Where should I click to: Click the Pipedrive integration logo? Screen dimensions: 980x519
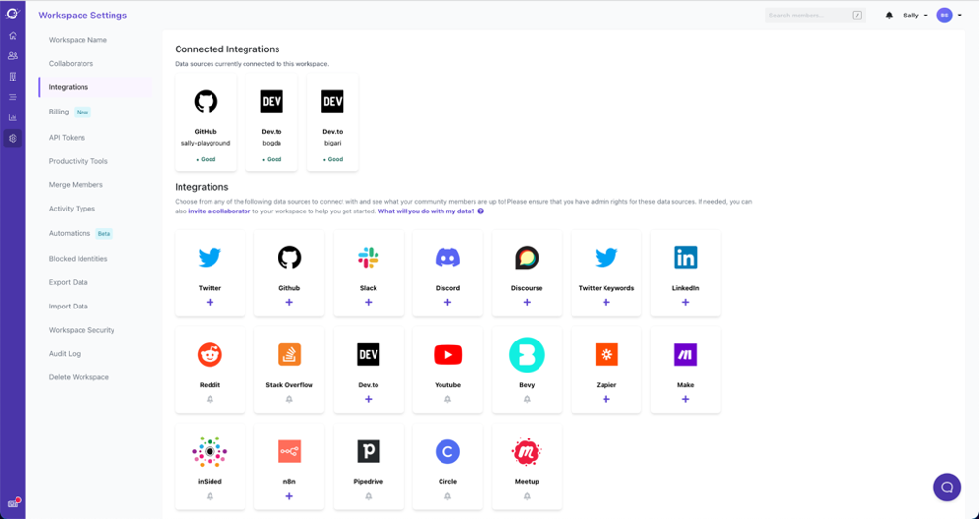(x=368, y=451)
